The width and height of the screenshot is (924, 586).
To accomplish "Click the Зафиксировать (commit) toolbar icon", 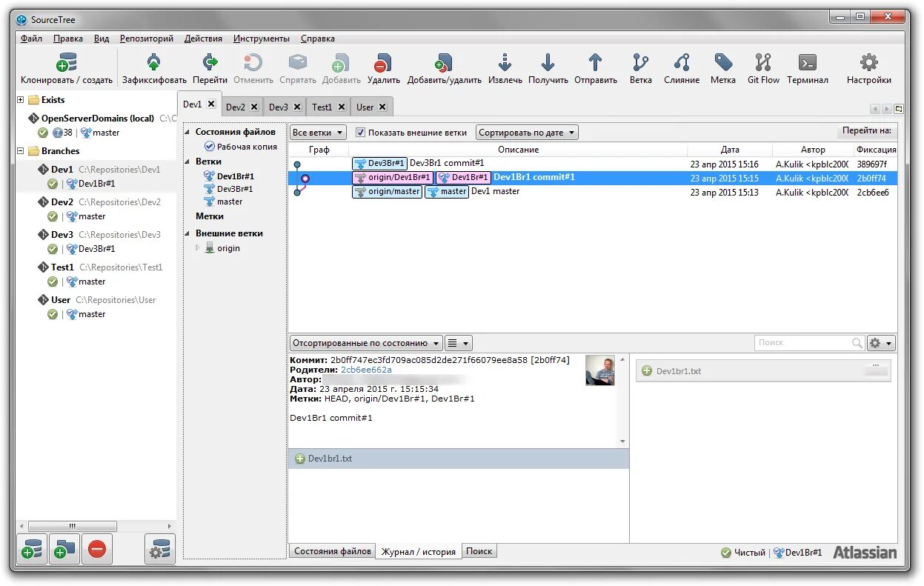I will [153, 64].
